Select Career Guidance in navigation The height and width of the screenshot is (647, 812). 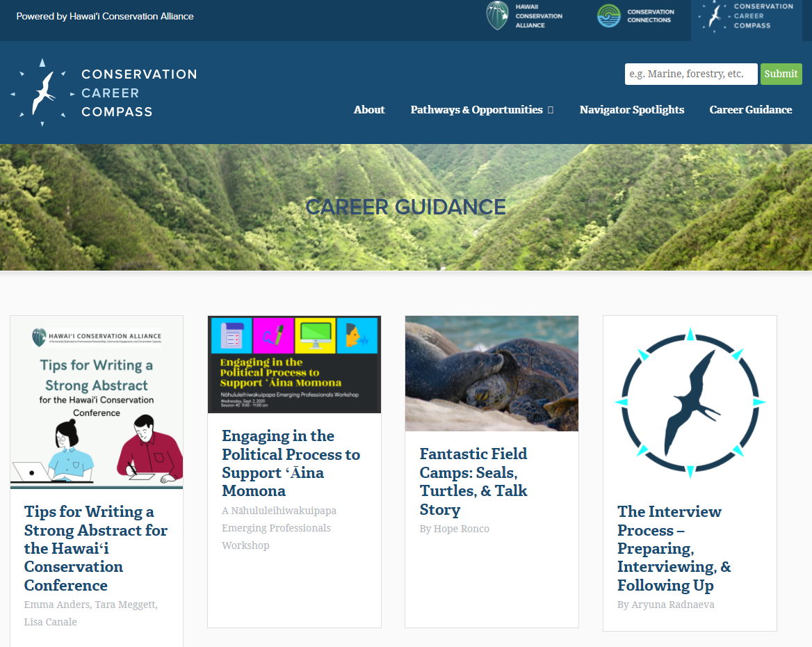[750, 110]
